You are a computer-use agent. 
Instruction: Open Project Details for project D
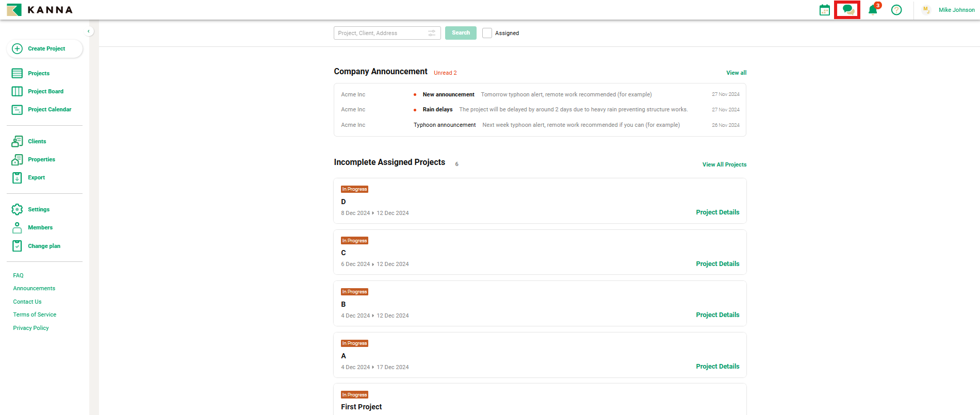click(717, 212)
